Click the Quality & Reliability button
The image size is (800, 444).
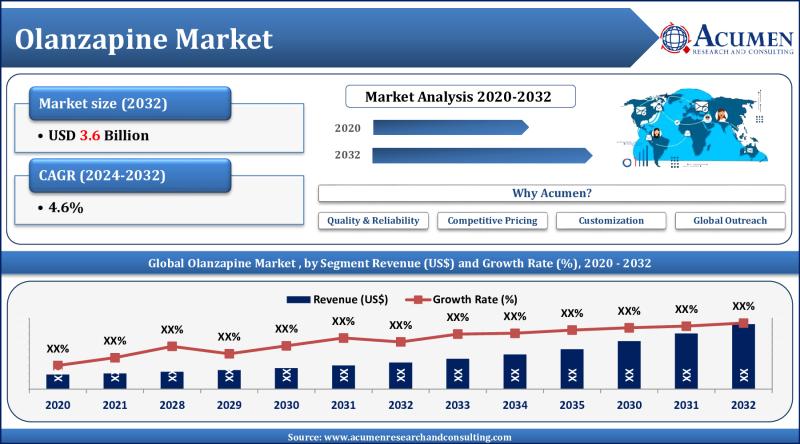[x=373, y=220]
